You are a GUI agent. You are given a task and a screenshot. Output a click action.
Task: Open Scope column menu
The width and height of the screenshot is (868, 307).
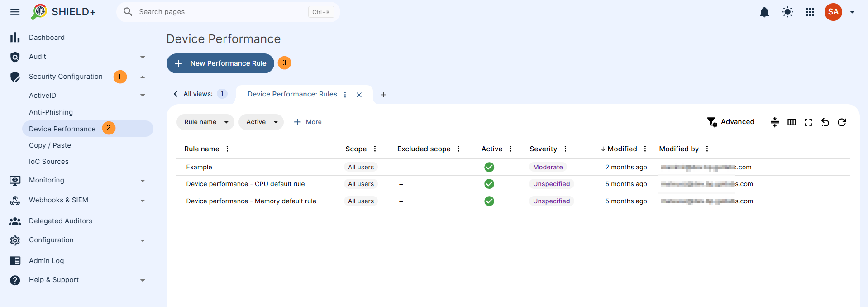tap(375, 149)
